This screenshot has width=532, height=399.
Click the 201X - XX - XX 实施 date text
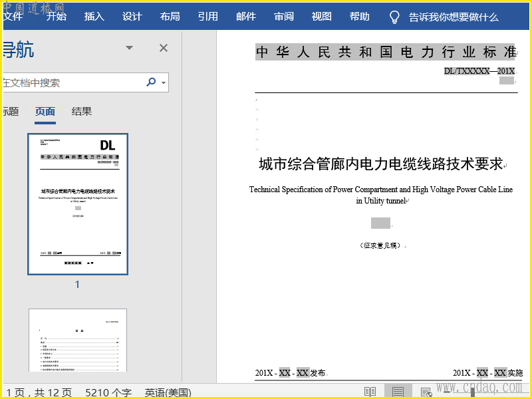pyautogui.click(x=487, y=373)
